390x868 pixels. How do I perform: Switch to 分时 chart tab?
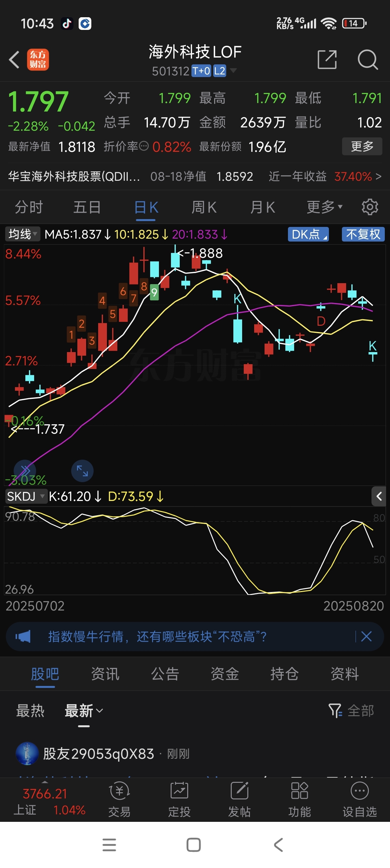click(29, 207)
